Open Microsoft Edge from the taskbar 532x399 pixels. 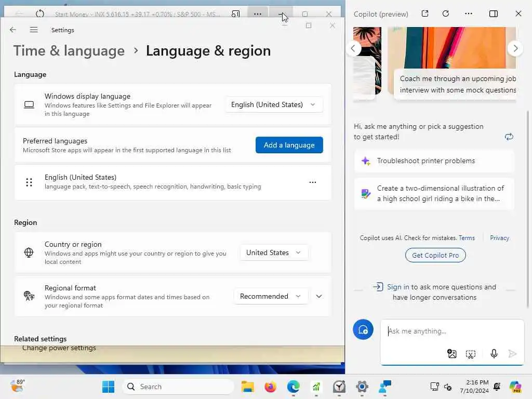[293, 387]
